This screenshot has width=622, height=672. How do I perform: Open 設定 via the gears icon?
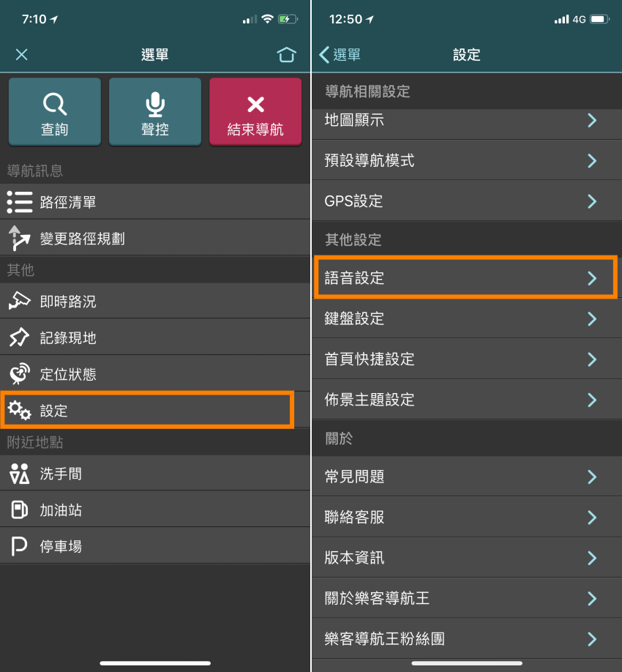pyautogui.click(x=20, y=410)
